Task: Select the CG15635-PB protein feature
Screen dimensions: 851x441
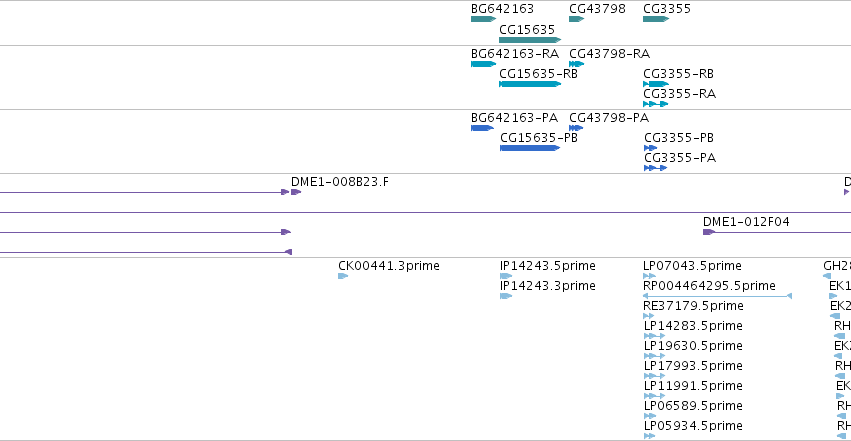Action: tap(530, 148)
